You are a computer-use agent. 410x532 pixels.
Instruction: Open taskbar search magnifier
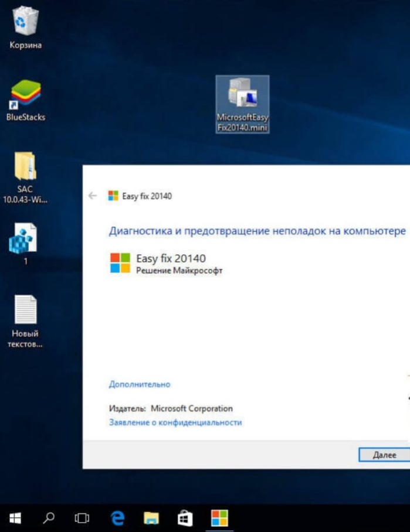[x=49, y=518]
